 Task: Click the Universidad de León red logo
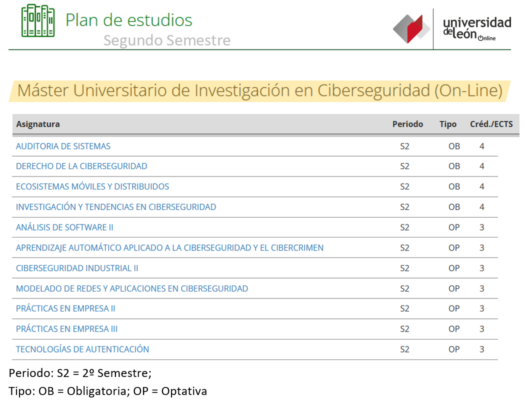tap(411, 29)
